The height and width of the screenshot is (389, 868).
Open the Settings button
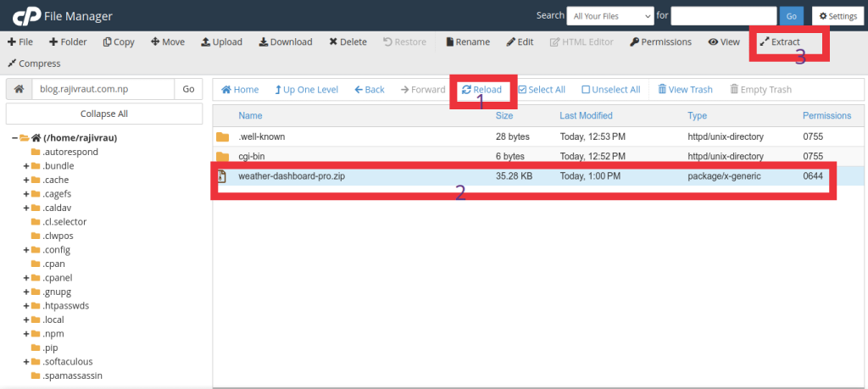[x=837, y=16]
